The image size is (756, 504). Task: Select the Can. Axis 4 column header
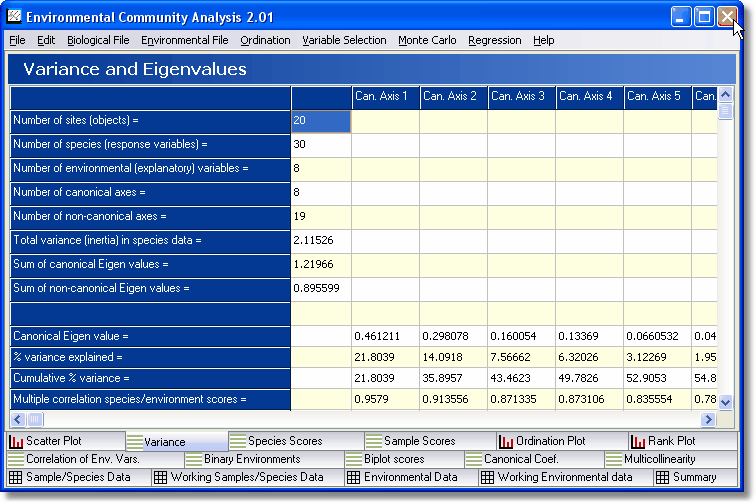coord(589,98)
